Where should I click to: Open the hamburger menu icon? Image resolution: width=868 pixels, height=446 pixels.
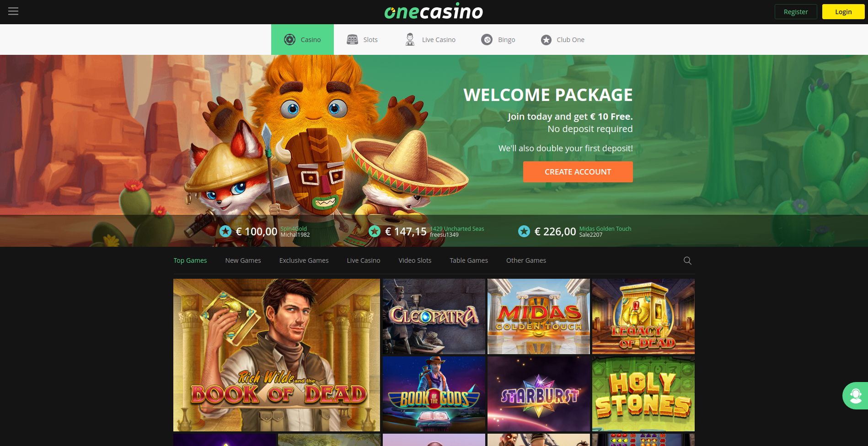point(13,11)
